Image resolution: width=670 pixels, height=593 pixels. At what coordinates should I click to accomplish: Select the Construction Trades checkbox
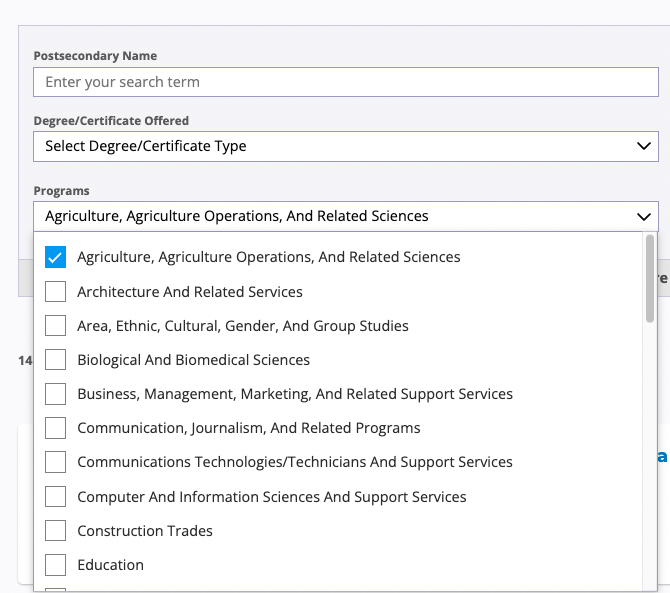point(56,531)
